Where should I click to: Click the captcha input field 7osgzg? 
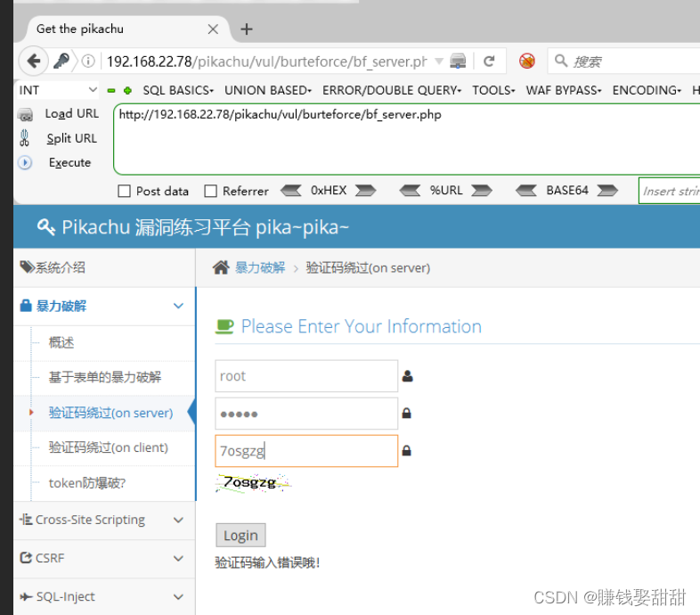[x=306, y=451]
